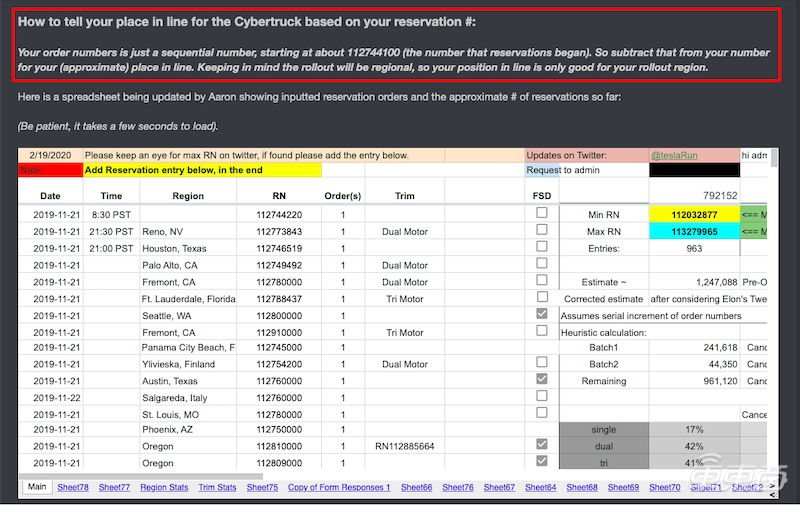Select the RN column header cell

[x=278, y=196]
